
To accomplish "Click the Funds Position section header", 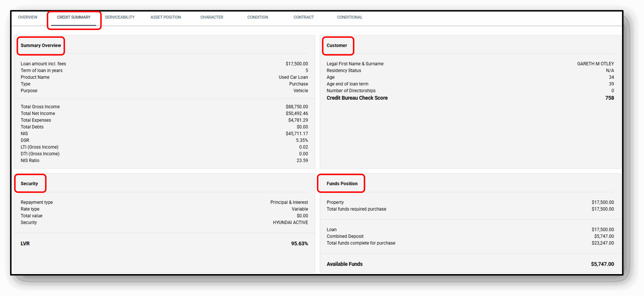I will pos(342,183).
